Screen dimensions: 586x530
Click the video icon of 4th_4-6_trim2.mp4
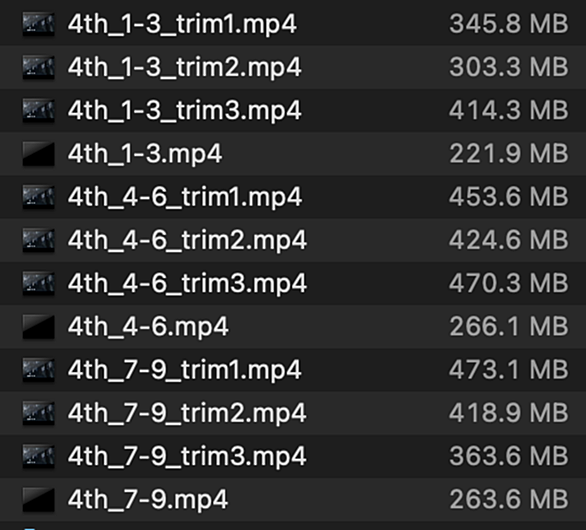point(38,240)
